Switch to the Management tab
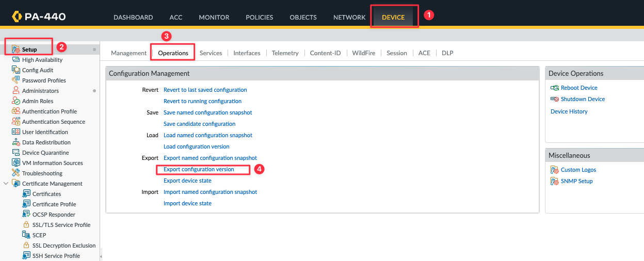 coord(129,53)
